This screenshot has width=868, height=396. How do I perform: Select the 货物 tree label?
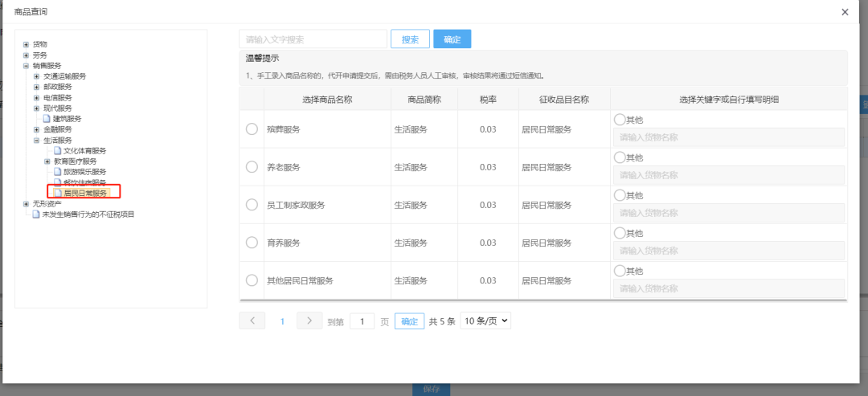click(x=40, y=44)
